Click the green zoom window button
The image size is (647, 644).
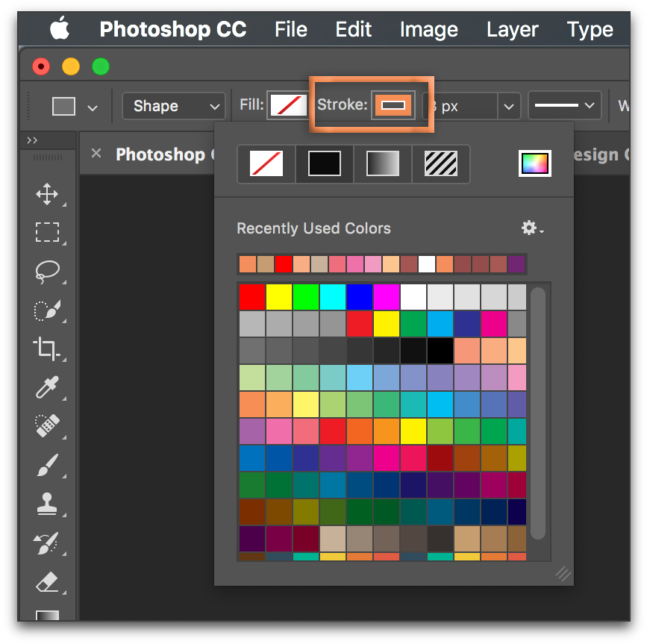tap(101, 66)
